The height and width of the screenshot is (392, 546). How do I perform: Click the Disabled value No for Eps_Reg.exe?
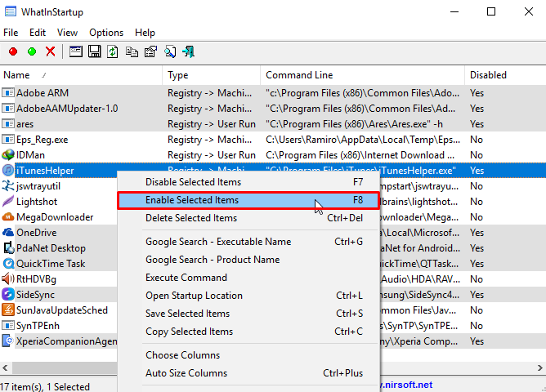pos(477,140)
